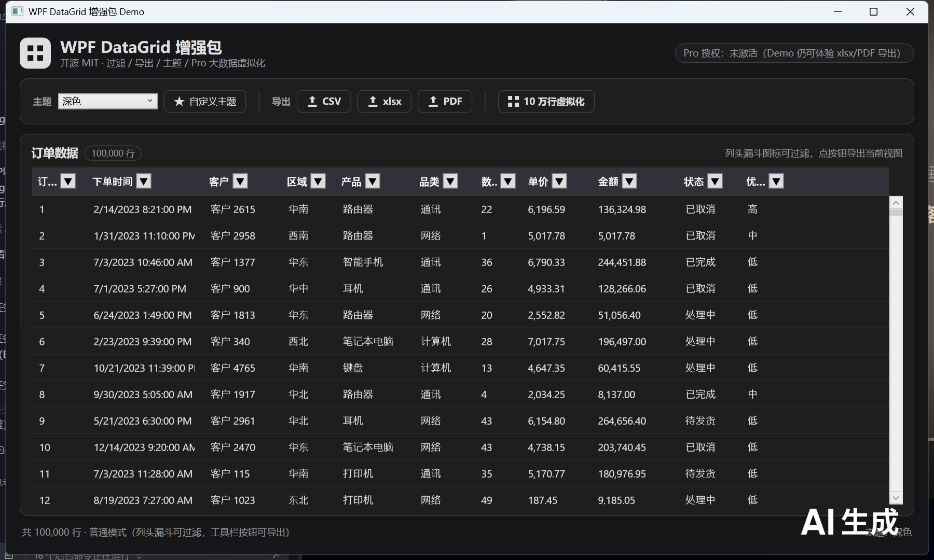
Task: Click the scrollbar down arrow
Action: (x=896, y=498)
